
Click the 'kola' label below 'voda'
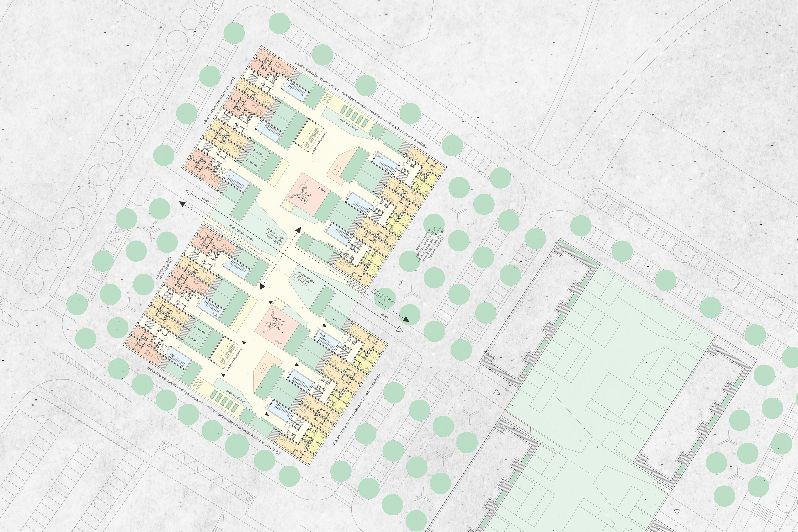coord(214,314)
